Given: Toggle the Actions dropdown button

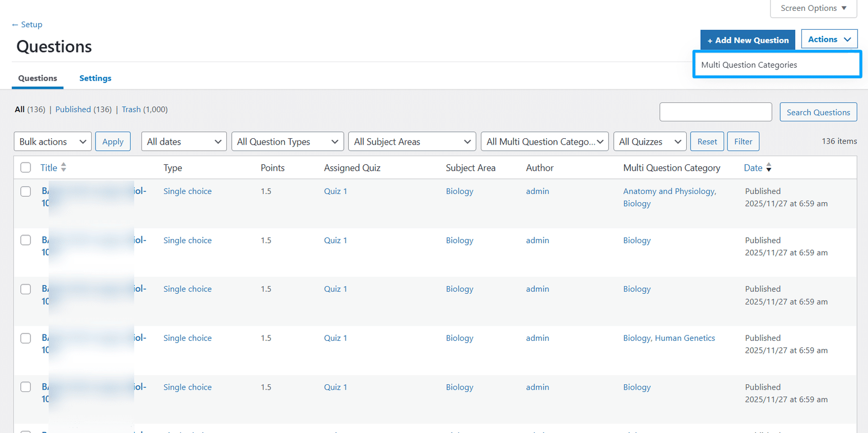Looking at the screenshot, I should pos(829,39).
